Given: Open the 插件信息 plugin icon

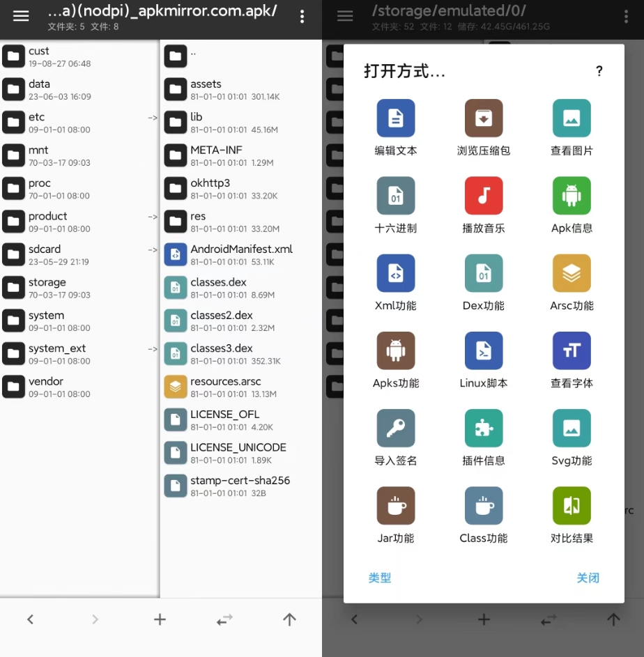Looking at the screenshot, I should (483, 428).
